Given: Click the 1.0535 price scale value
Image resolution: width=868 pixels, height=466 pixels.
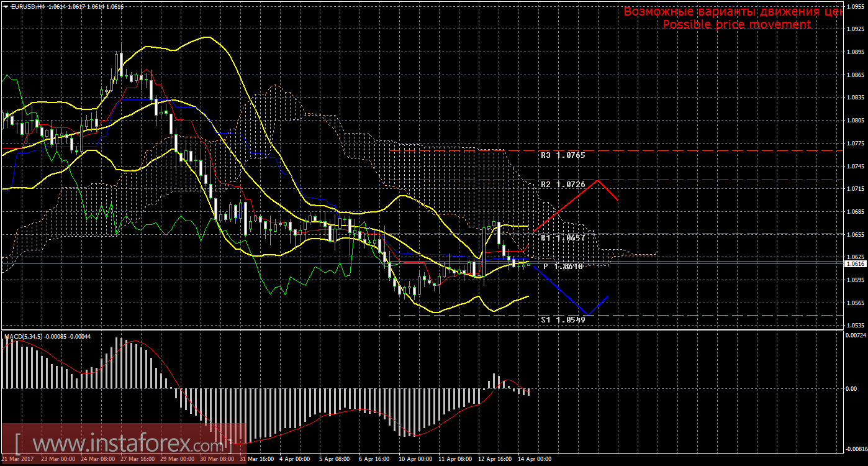Looking at the screenshot, I should (x=855, y=326).
